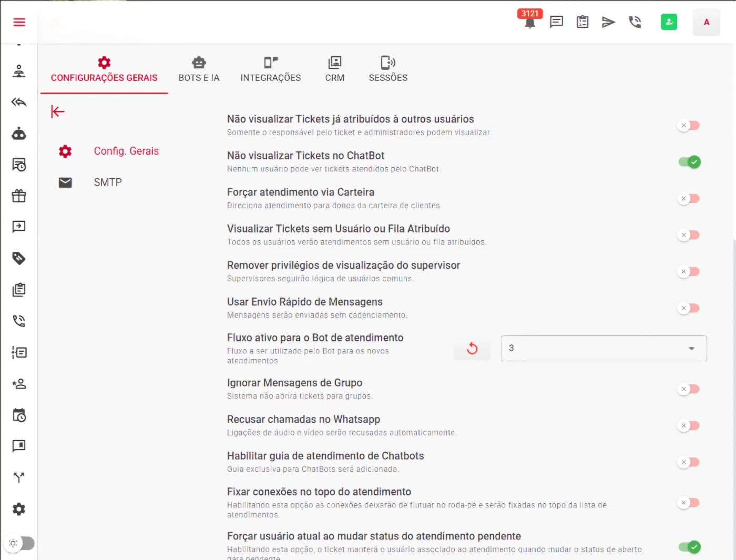The height and width of the screenshot is (560, 736).
Task: Expand the Fluxo ativo dropdown showing 3
Action: (x=604, y=348)
